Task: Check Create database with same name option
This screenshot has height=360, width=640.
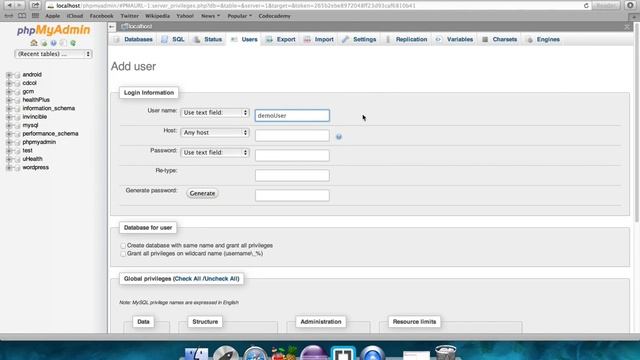Action: click(x=123, y=246)
